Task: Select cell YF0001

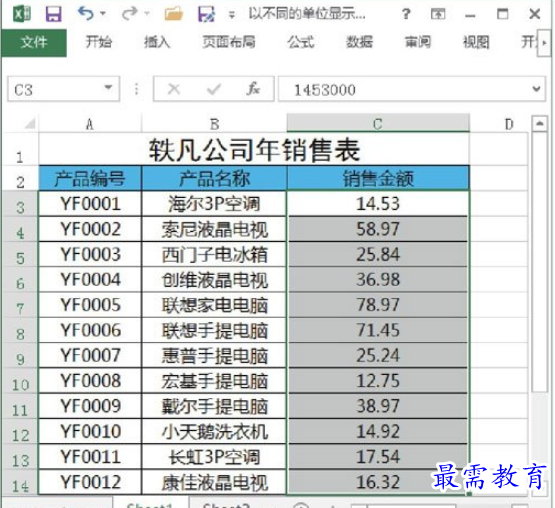Action: 90,204
